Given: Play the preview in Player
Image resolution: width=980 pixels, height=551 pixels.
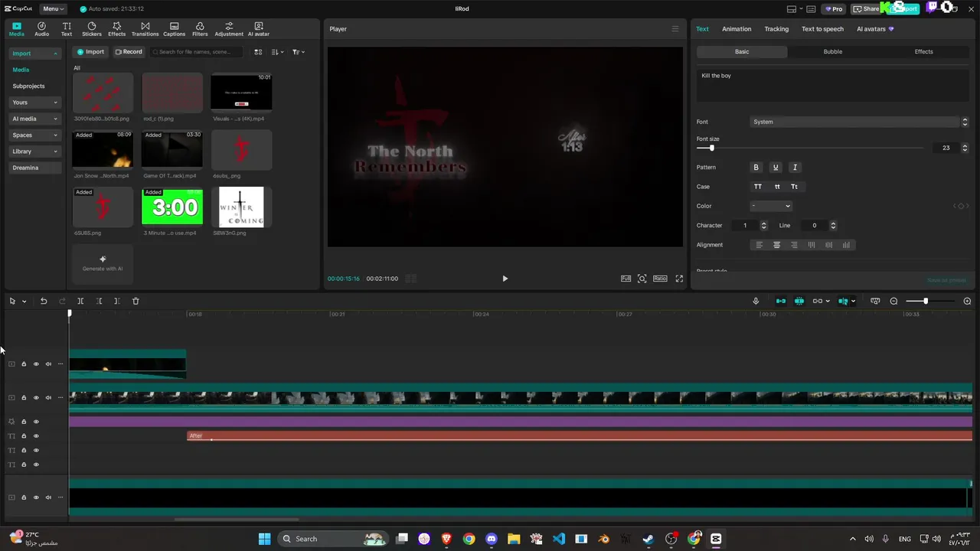Looking at the screenshot, I should (x=505, y=279).
